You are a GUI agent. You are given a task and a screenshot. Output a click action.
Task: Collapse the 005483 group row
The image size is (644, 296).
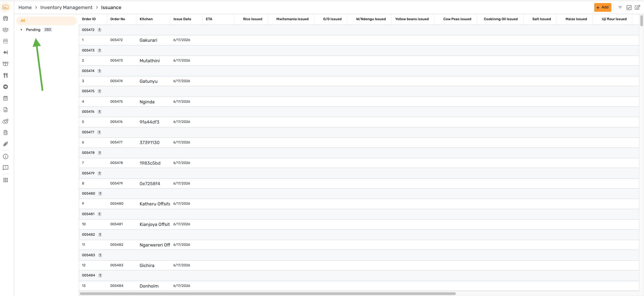coord(359,255)
